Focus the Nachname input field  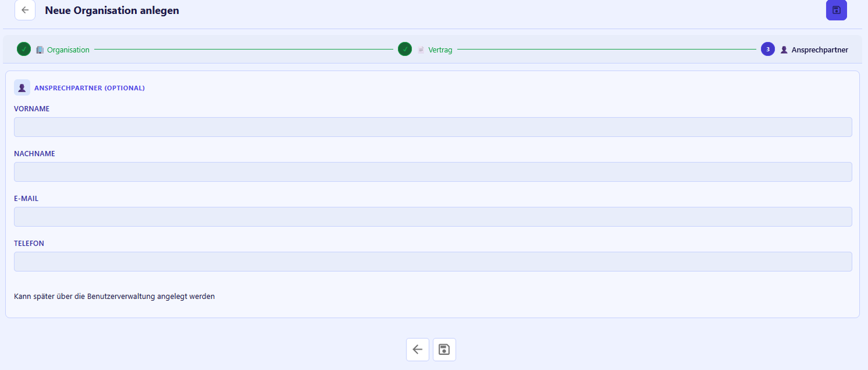(433, 172)
